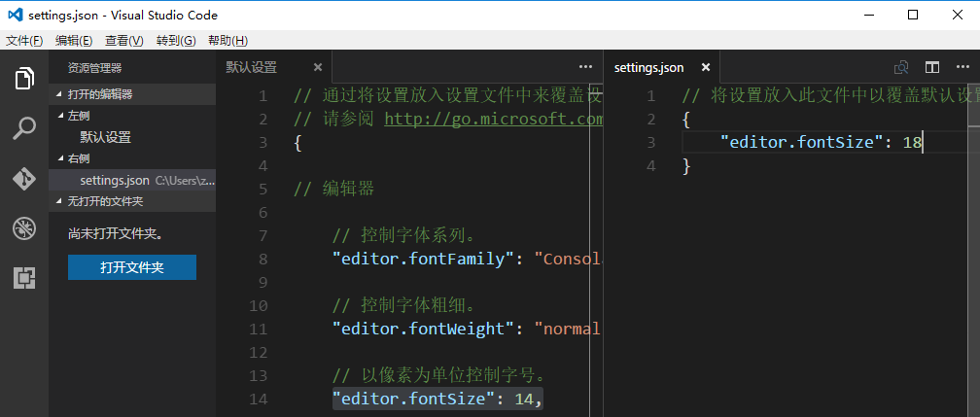
Task: Click the 打开文件夹 button
Action: pos(132,267)
